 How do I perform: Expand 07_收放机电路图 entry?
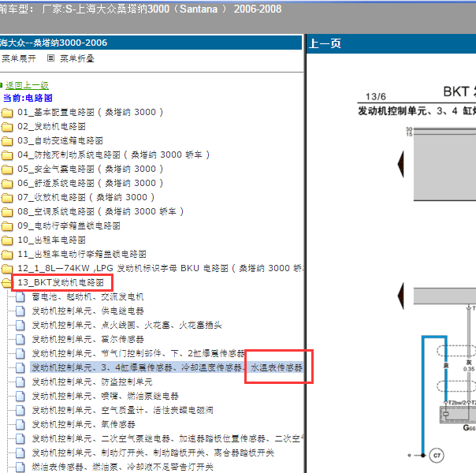pyautogui.click(x=86, y=198)
